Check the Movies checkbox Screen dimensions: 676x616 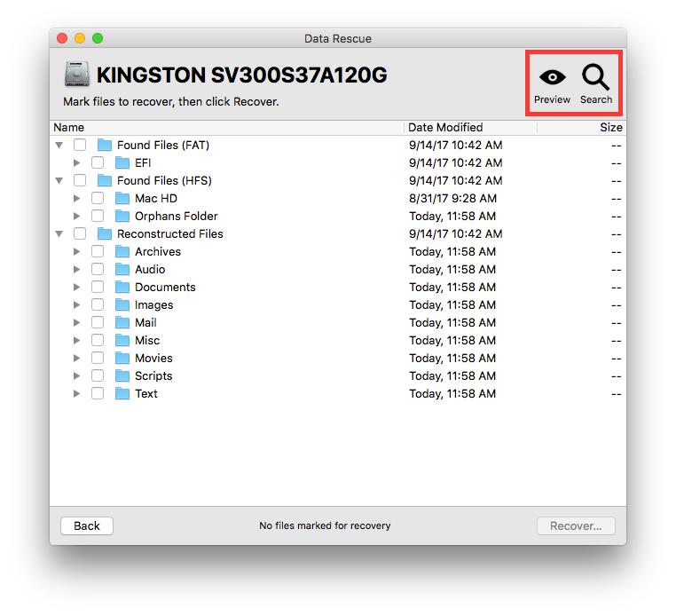point(98,358)
